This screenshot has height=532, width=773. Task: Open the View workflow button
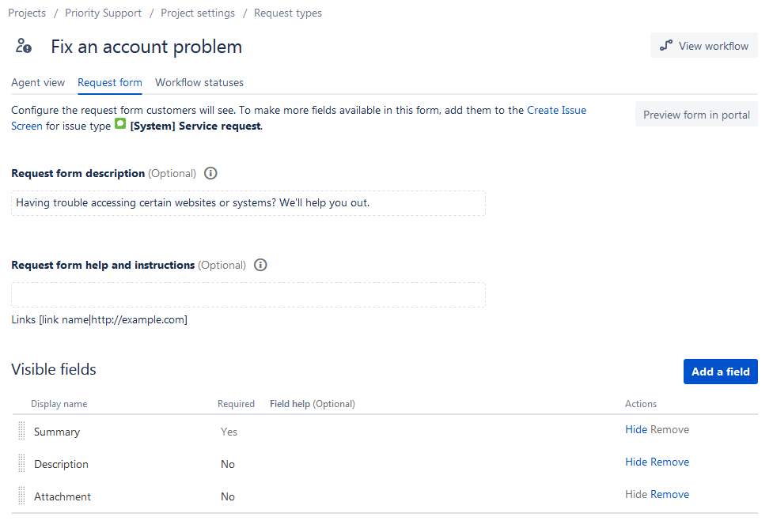[704, 46]
